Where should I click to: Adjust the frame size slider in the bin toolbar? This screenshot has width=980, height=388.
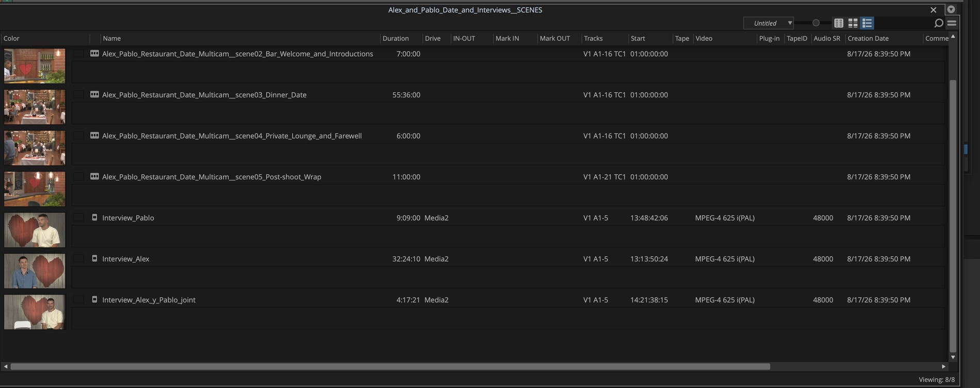pyautogui.click(x=815, y=23)
